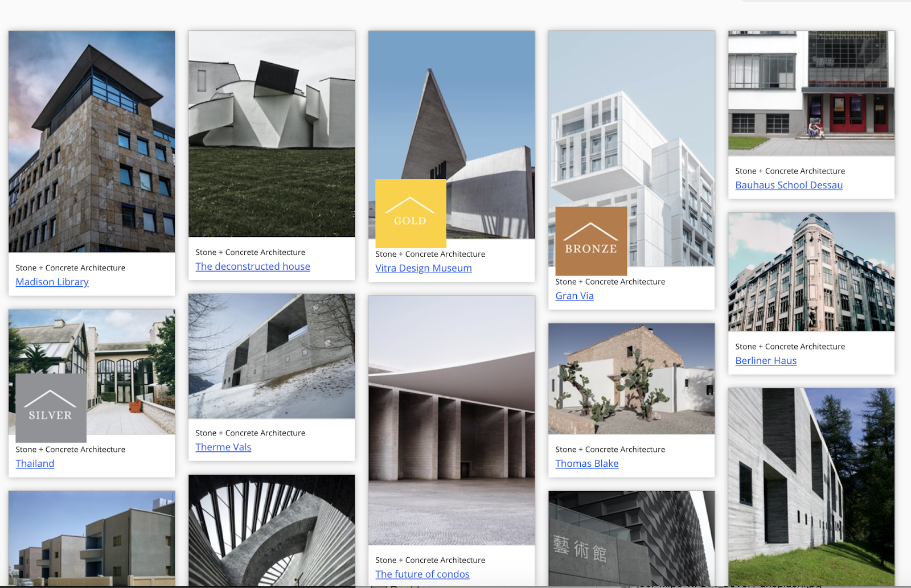911x588 pixels.
Task: Open The deconstructed house link
Action: (x=252, y=266)
